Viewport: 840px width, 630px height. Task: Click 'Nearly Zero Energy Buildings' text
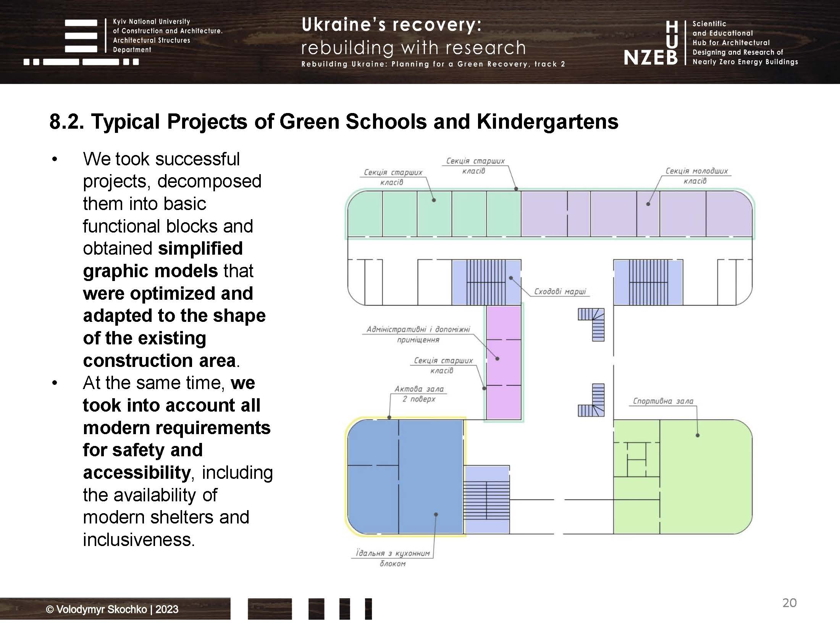click(745, 62)
